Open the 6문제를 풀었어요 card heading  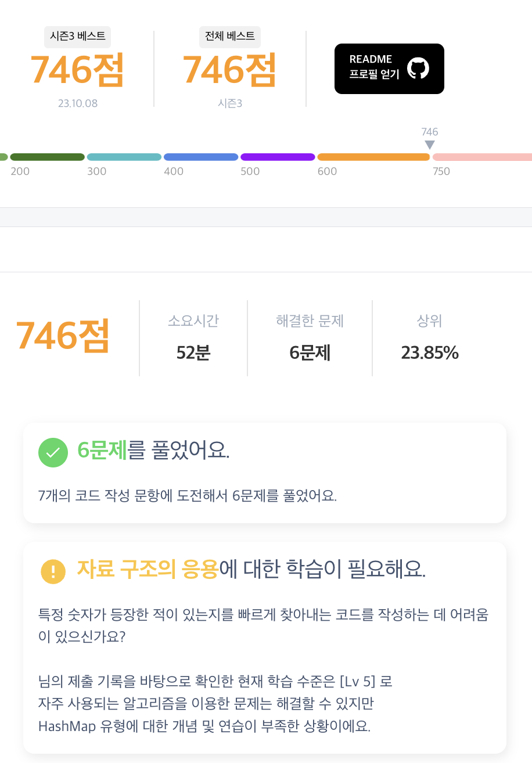pyautogui.click(x=154, y=451)
